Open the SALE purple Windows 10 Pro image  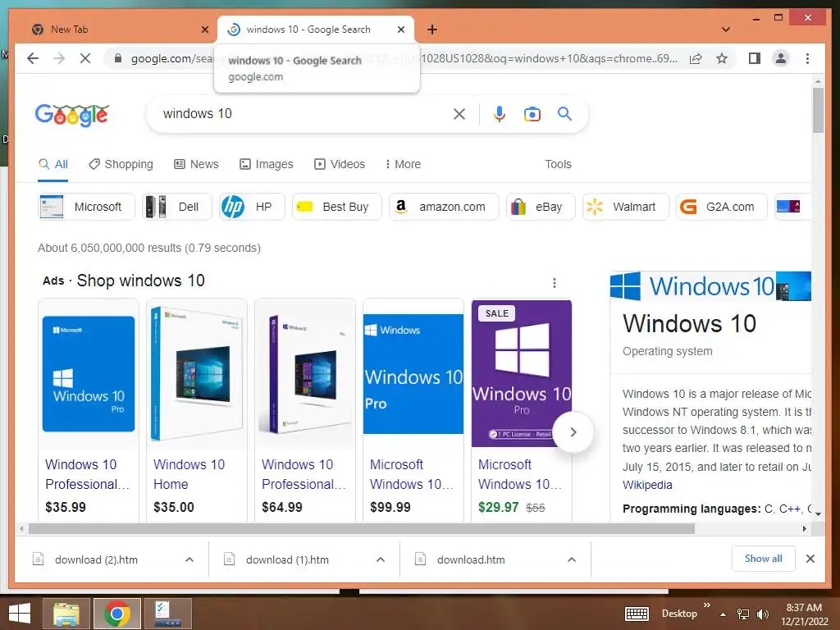pyautogui.click(x=521, y=374)
